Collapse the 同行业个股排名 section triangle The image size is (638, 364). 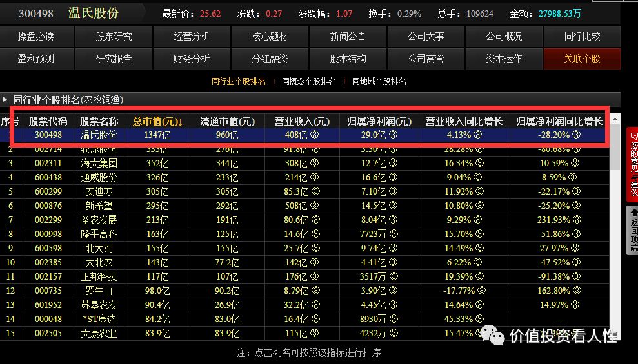(5, 99)
